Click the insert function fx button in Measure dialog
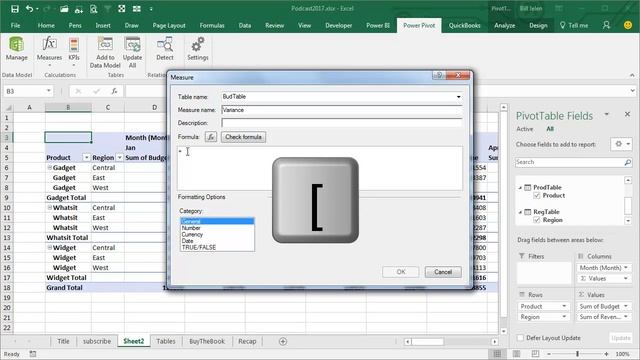The image size is (640, 360). pos(211,137)
